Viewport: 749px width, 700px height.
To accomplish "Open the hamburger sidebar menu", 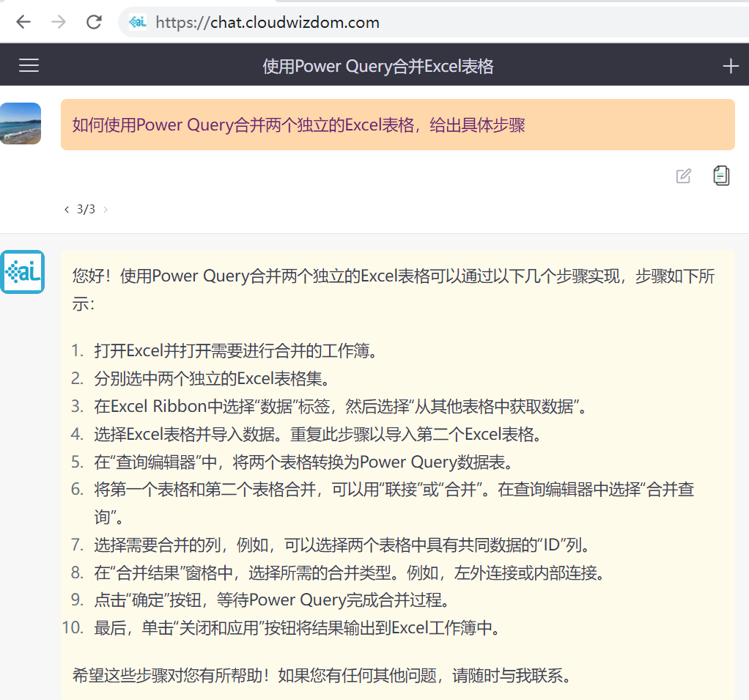I will (x=29, y=65).
